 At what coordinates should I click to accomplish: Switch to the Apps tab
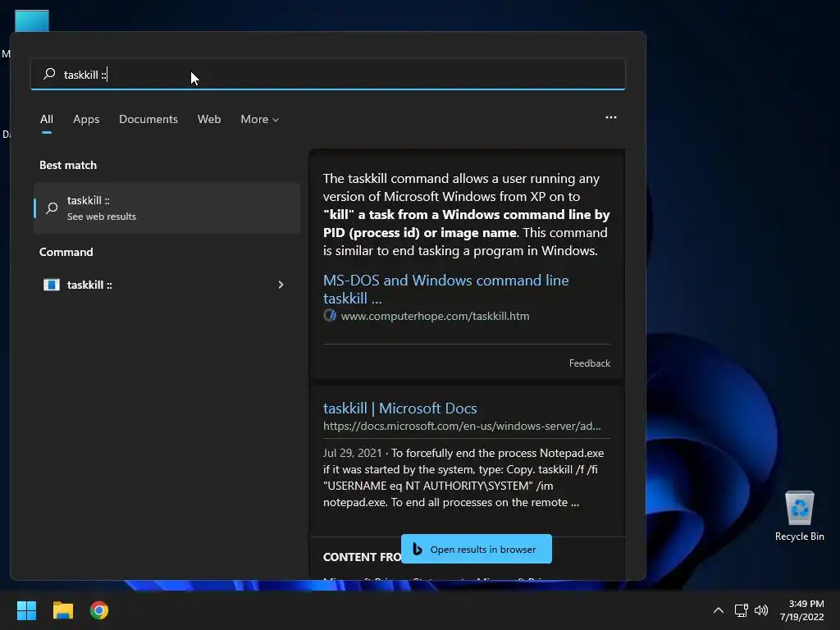pyautogui.click(x=86, y=119)
